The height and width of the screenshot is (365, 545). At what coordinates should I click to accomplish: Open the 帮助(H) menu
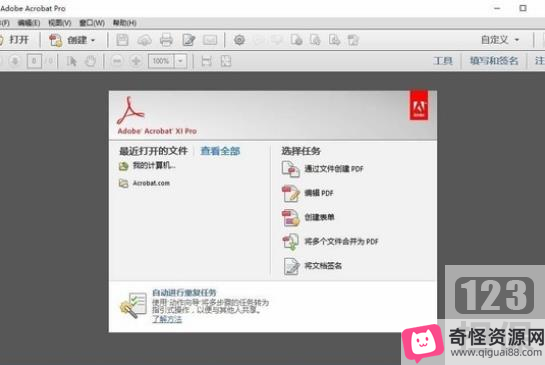click(x=124, y=23)
